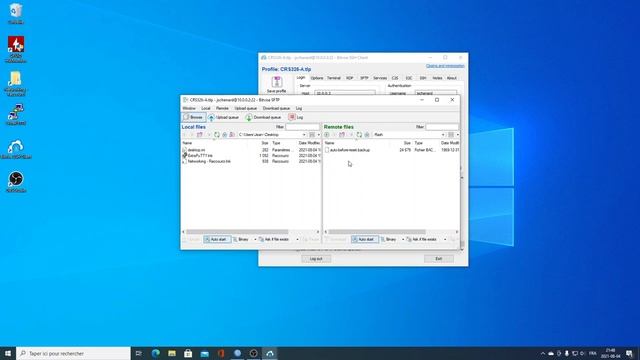
Task: Click the remote back navigation icon
Action: pyautogui.click(x=327, y=135)
